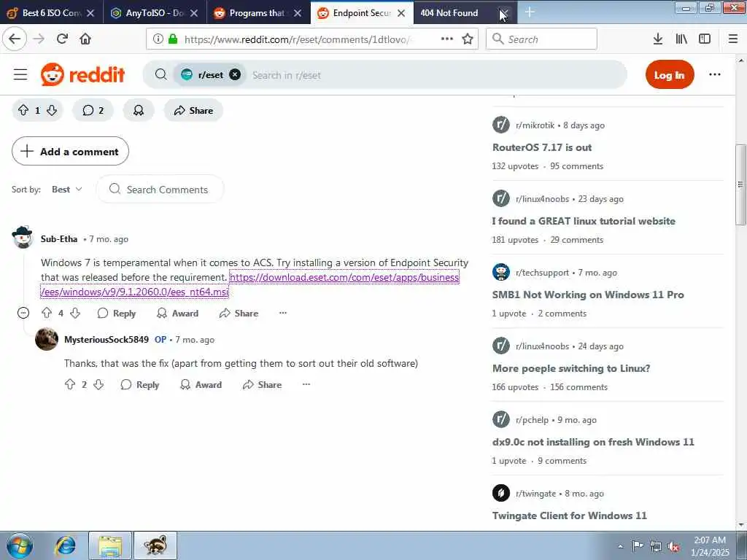Upvote the post with score 1

point(23,111)
